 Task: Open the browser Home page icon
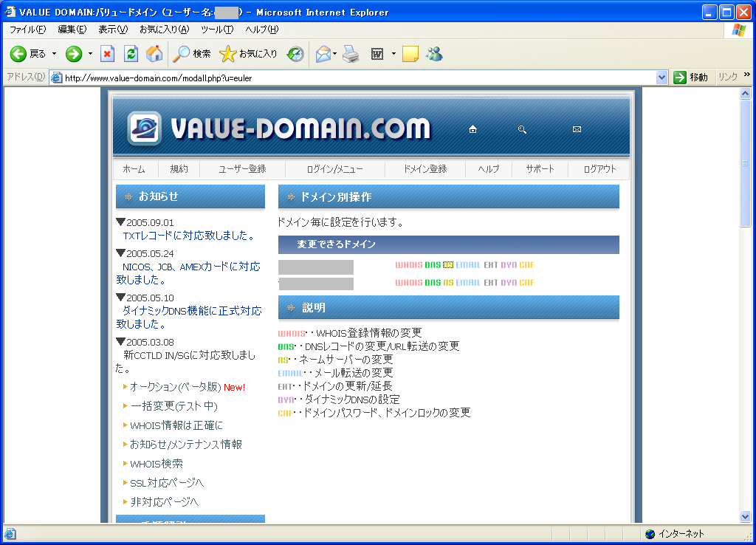pos(154,54)
